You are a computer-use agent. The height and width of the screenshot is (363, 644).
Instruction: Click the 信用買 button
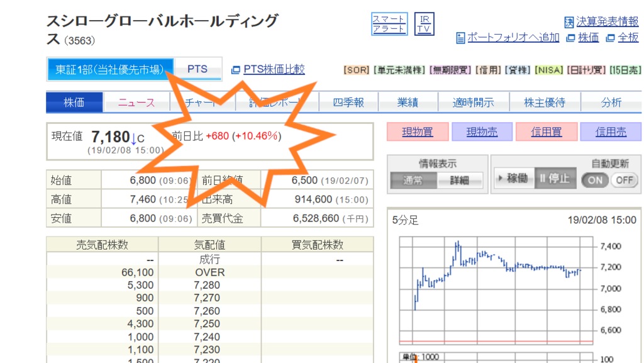pos(547,132)
